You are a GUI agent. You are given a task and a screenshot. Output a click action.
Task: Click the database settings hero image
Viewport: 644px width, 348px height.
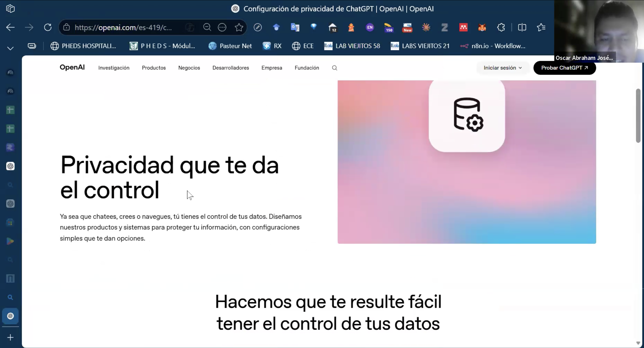coord(467,162)
